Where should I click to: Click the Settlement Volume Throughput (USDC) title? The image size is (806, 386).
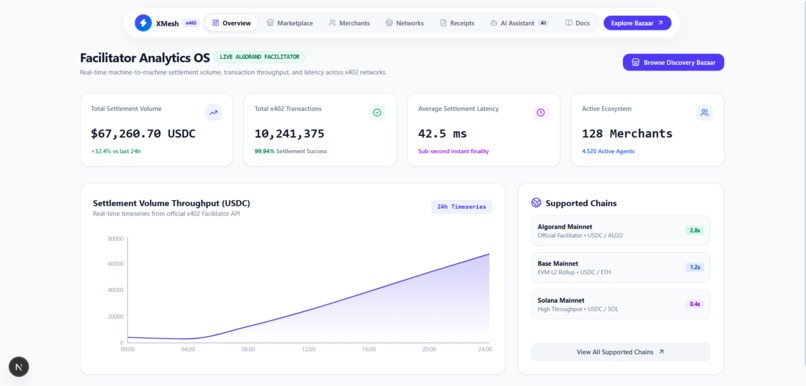coord(172,203)
